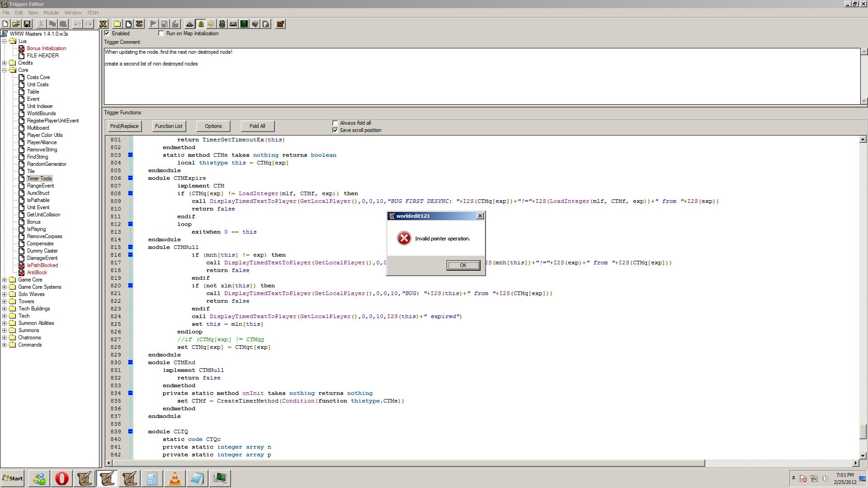Fold code block at line 839
Image resolution: width=868 pixels, height=488 pixels.
click(x=130, y=432)
